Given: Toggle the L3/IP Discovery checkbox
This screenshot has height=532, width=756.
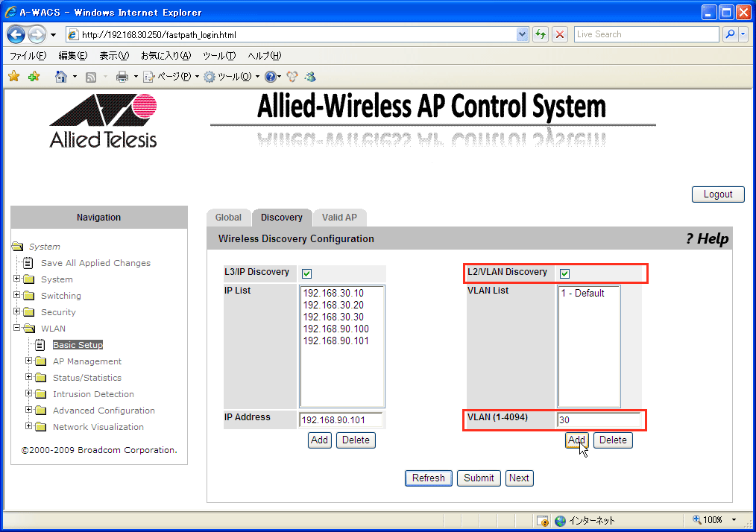Looking at the screenshot, I should (x=306, y=273).
